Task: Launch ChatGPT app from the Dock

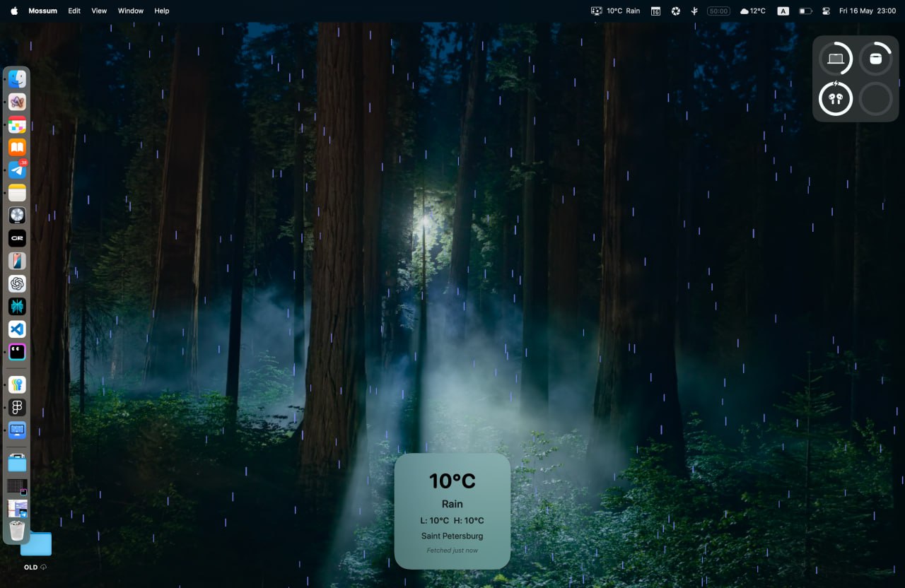Action: 17,283
